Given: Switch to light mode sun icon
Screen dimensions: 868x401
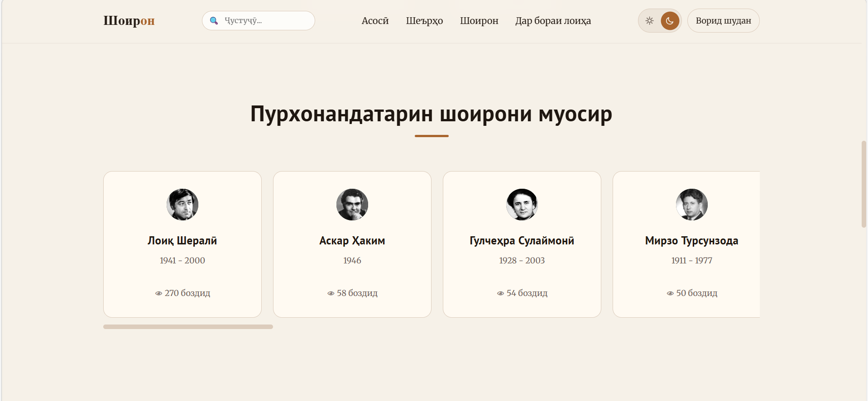Looking at the screenshot, I should [x=649, y=21].
